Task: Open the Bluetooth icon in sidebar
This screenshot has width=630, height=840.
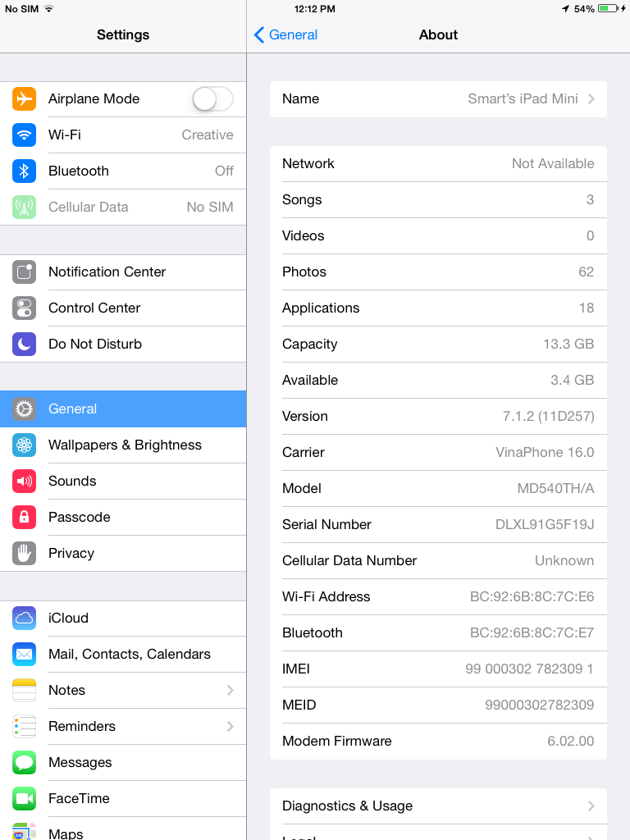Action: click(x=24, y=171)
